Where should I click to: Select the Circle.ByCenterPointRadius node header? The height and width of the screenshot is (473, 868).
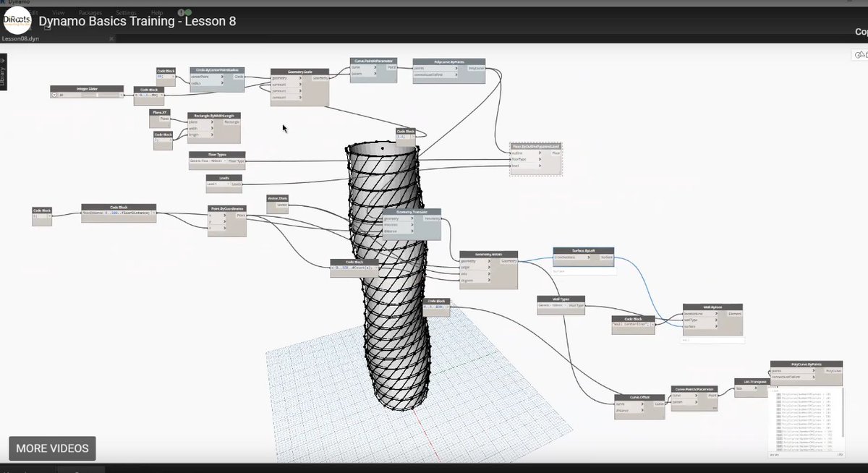click(216, 70)
